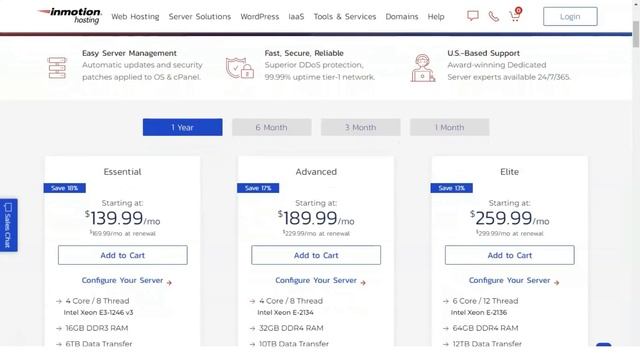
Task: Click the $299.99/mo at renewal note
Action: pyautogui.click(x=509, y=233)
